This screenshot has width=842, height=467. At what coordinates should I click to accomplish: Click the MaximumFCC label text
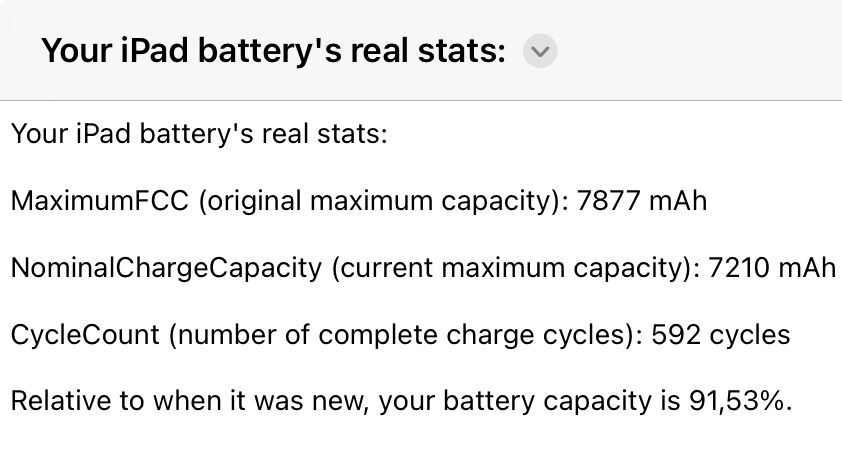[100, 201]
